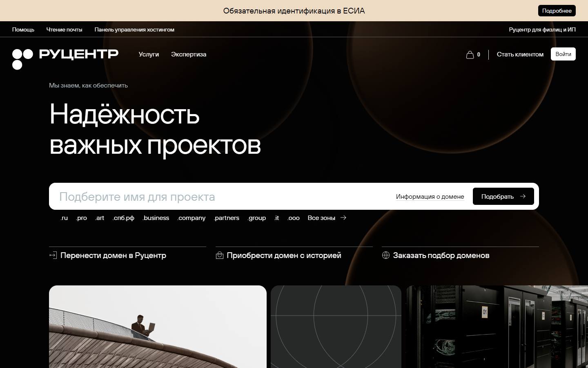
Task: Click the Руцентр logo
Action: coord(65,59)
